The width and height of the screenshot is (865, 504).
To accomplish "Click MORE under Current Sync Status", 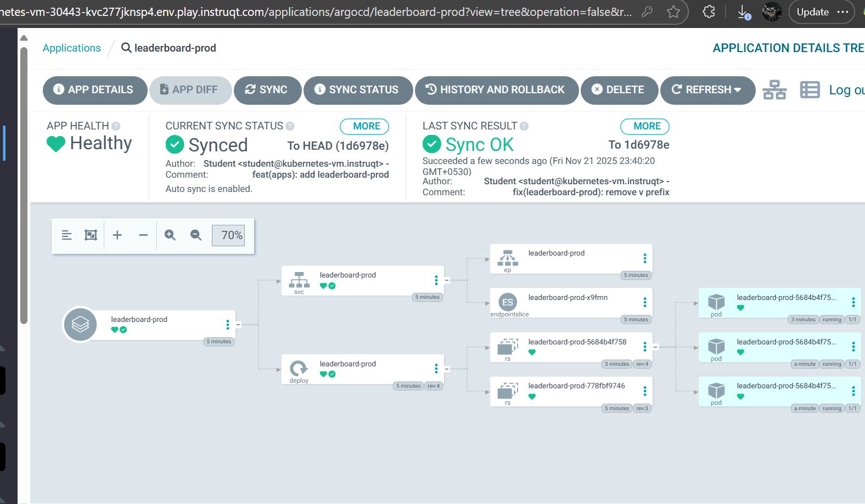I will [364, 126].
